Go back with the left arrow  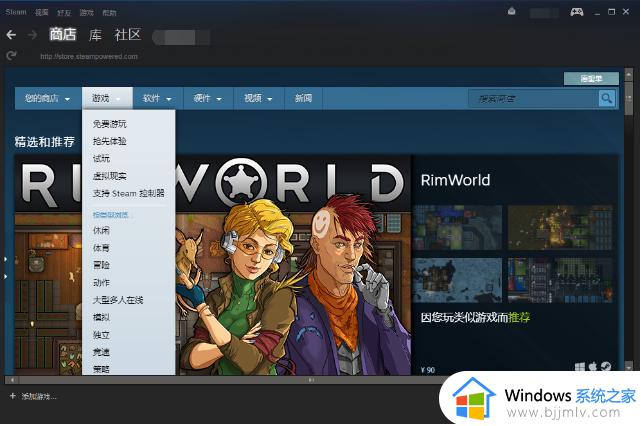pyautogui.click(x=11, y=35)
